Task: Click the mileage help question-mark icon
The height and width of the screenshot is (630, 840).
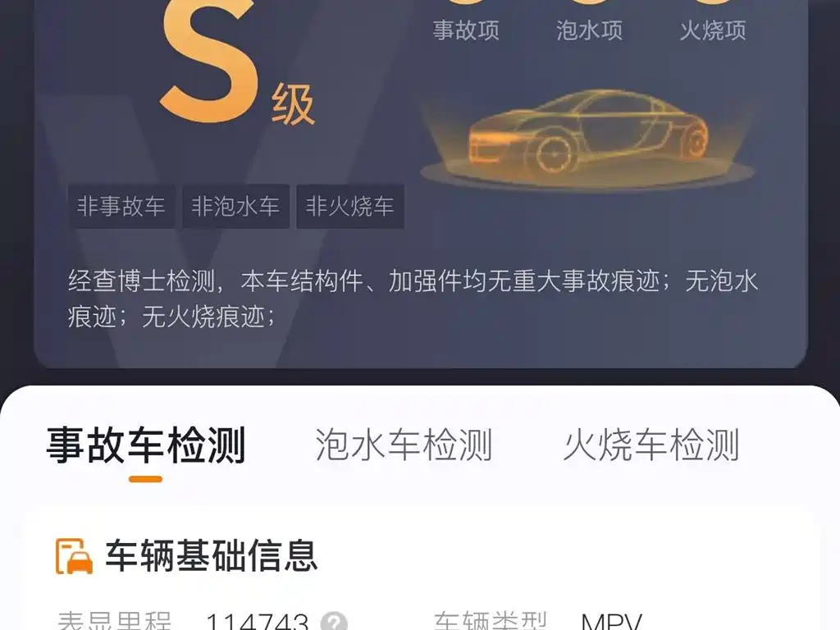Action: point(335,622)
